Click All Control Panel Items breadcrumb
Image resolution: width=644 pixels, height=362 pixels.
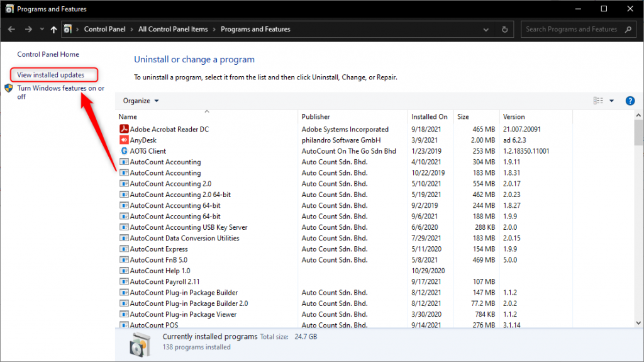(173, 29)
